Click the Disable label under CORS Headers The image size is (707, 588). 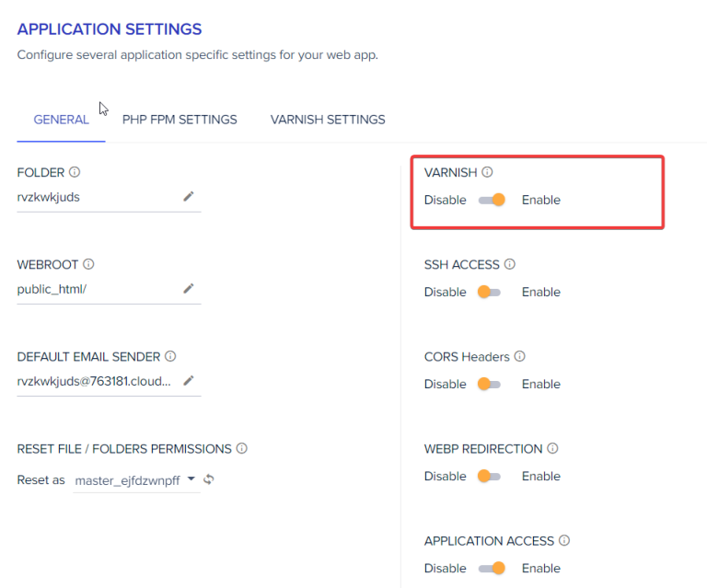(445, 385)
